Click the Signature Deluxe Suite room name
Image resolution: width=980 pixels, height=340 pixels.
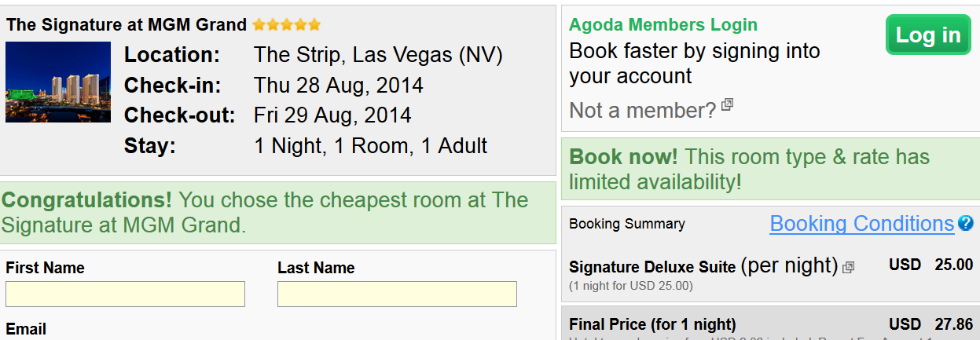point(652,267)
